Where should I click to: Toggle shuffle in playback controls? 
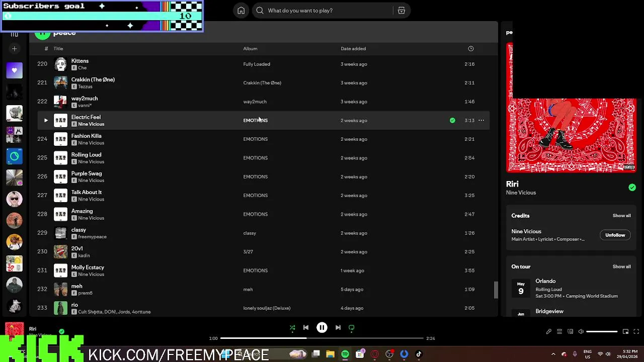click(x=292, y=328)
